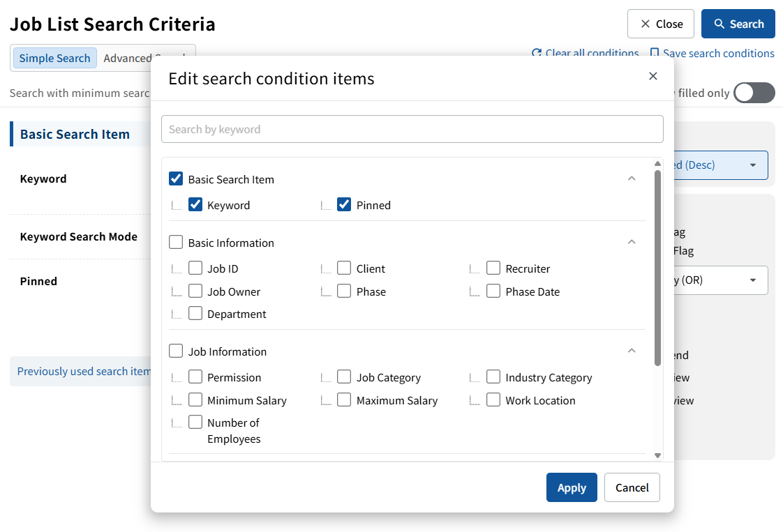The width and height of the screenshot is (783, 532).
Task: Click the Save search conditions bookmark icon
Action: click(654, 53)
